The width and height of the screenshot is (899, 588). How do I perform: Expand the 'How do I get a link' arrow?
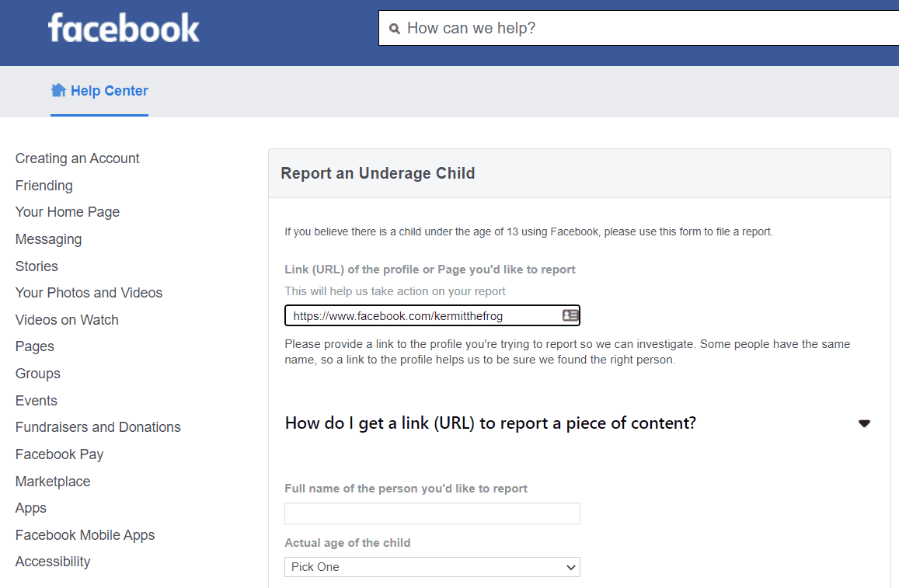click(x=864, y=423)
